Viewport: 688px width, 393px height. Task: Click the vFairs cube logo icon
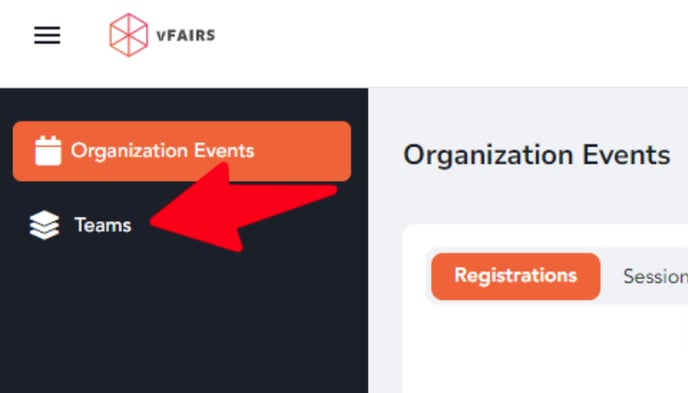click(129, 35)
